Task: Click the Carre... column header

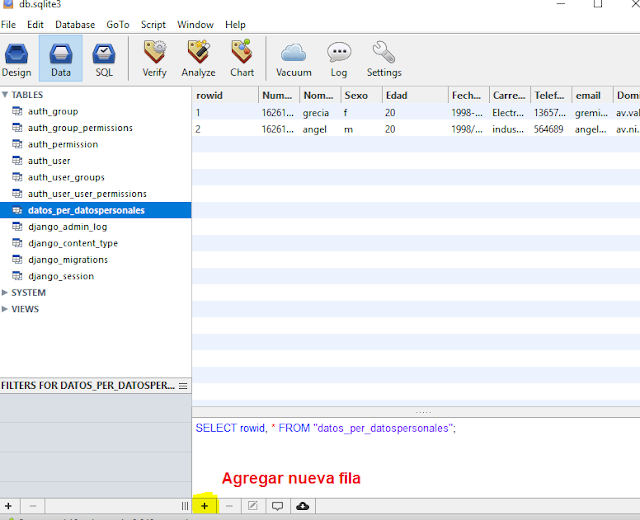Action: 510,95
